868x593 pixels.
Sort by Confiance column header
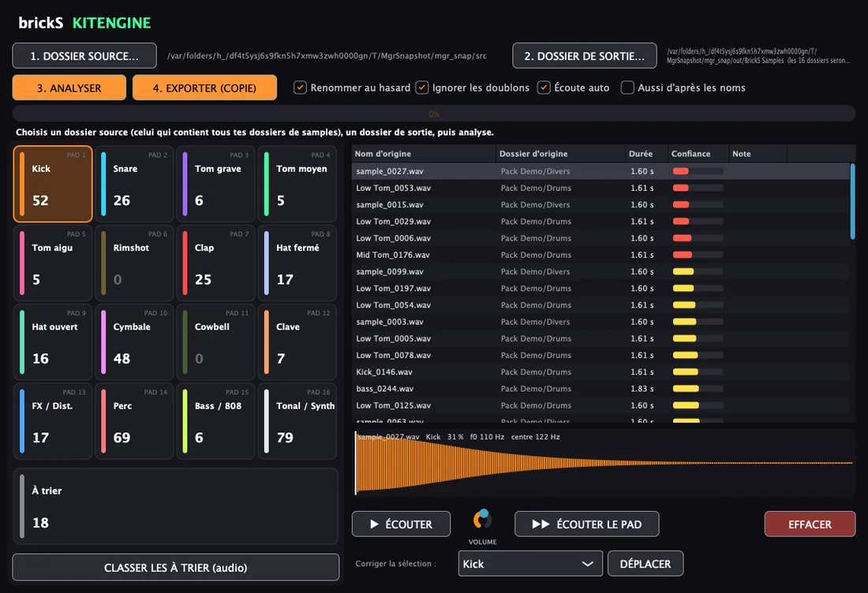point(698,154)
